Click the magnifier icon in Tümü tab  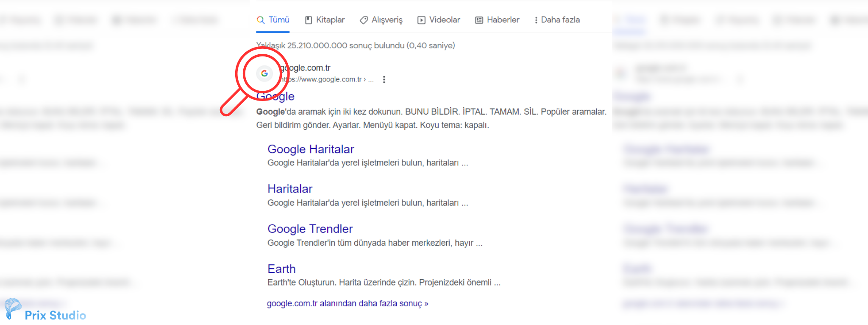click(261, 20)
